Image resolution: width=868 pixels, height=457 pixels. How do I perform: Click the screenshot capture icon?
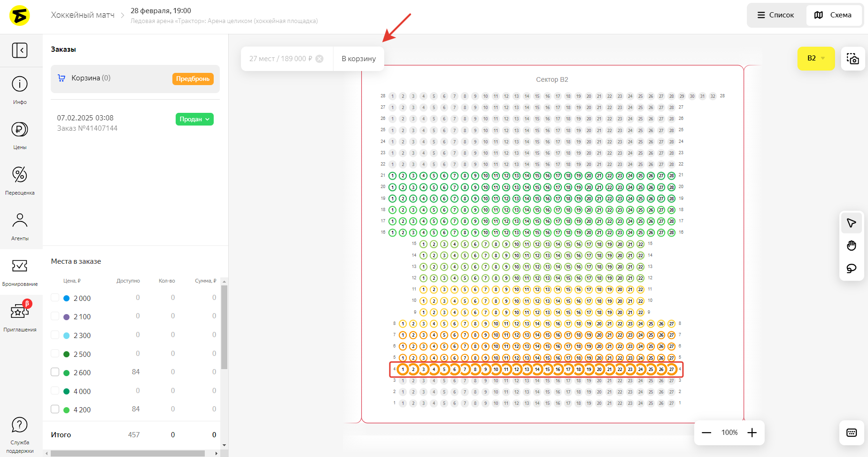point(852,59)
